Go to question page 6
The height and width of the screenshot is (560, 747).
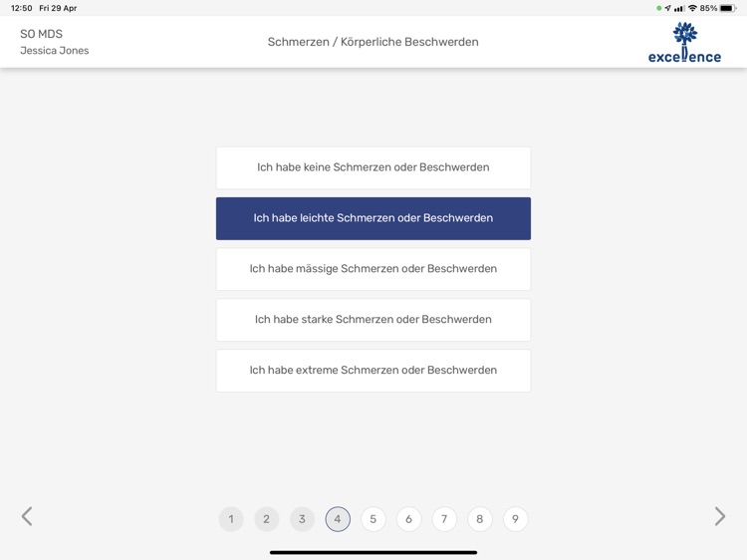408,519
